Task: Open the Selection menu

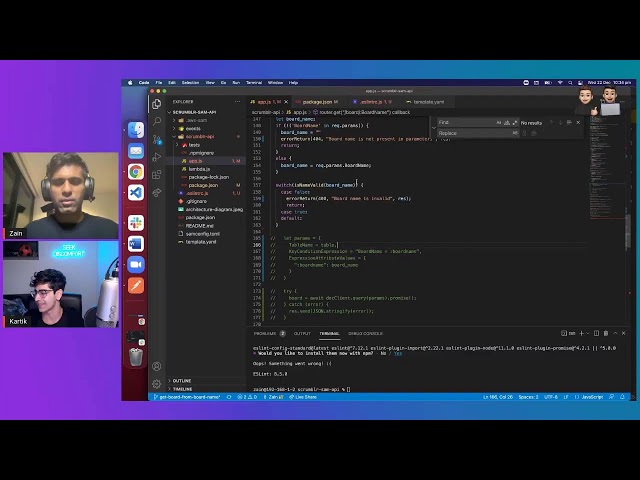Action: (x=190, y=83)
